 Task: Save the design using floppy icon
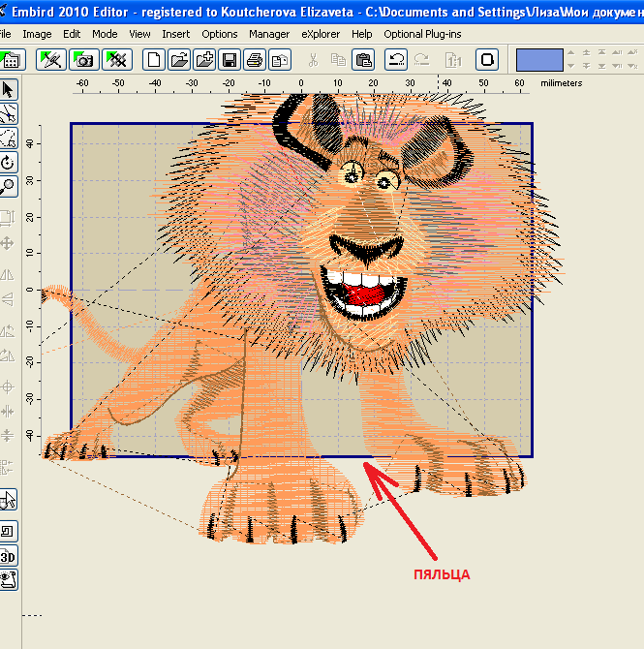click(230, 60)
